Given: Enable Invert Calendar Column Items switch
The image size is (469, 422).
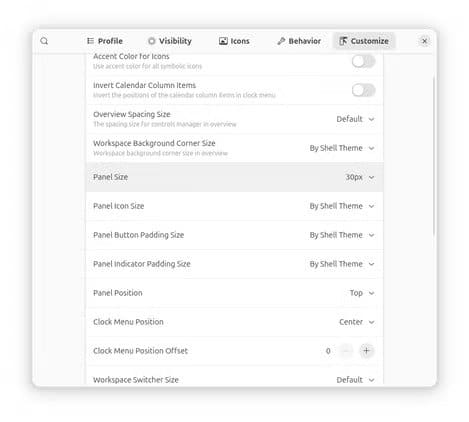Looking at the screenshot, I should coord(363,90).
